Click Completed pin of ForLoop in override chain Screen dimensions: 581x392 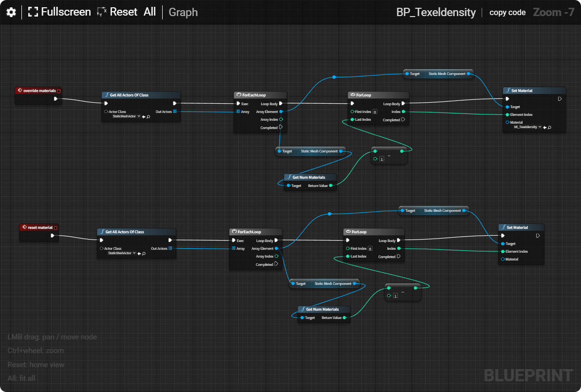tap(403, 119)
